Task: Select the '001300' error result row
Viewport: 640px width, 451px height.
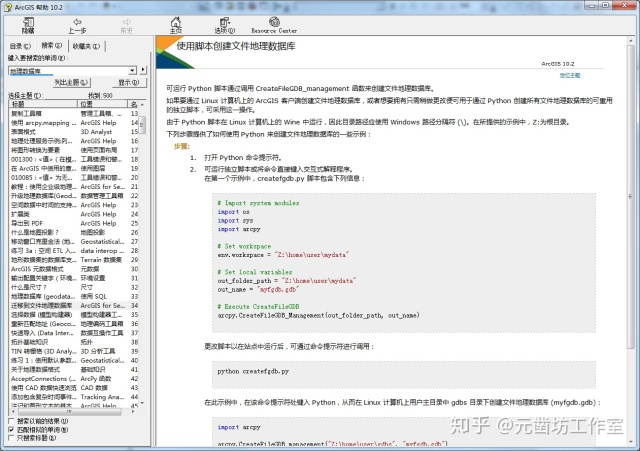Action: (x=74, y=159)
